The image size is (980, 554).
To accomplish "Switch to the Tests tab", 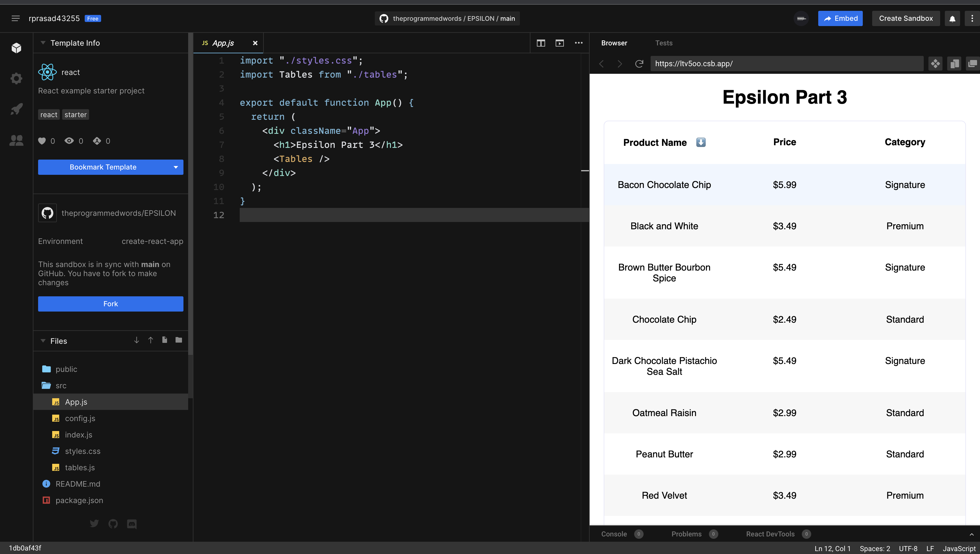I will pyautogui.click(x=663, y=43).
